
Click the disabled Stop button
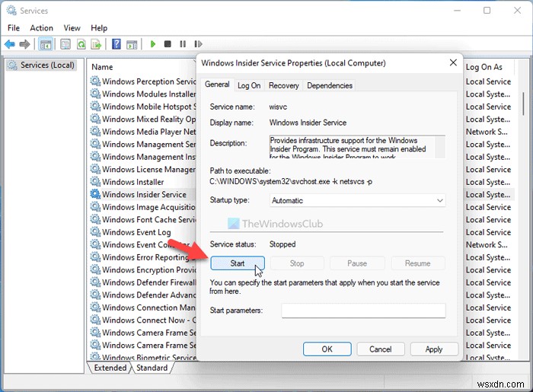tap(297, 263)
